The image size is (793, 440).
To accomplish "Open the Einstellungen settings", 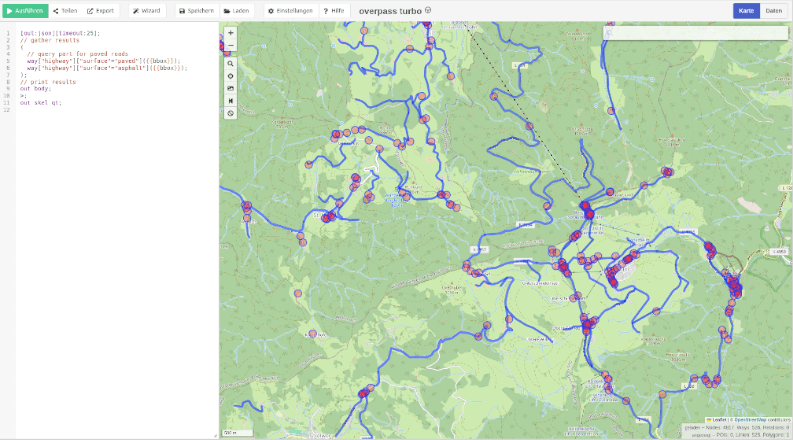I will point(289,10).
